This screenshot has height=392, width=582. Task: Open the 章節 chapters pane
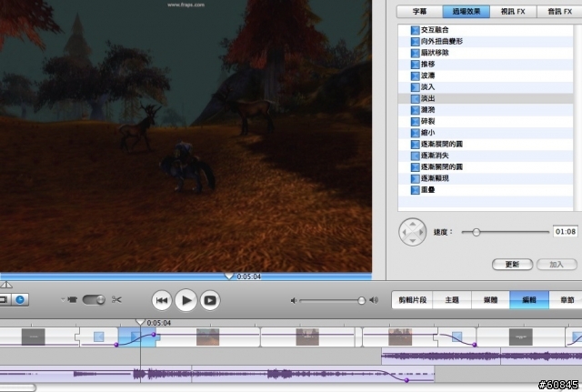[566, 300]
